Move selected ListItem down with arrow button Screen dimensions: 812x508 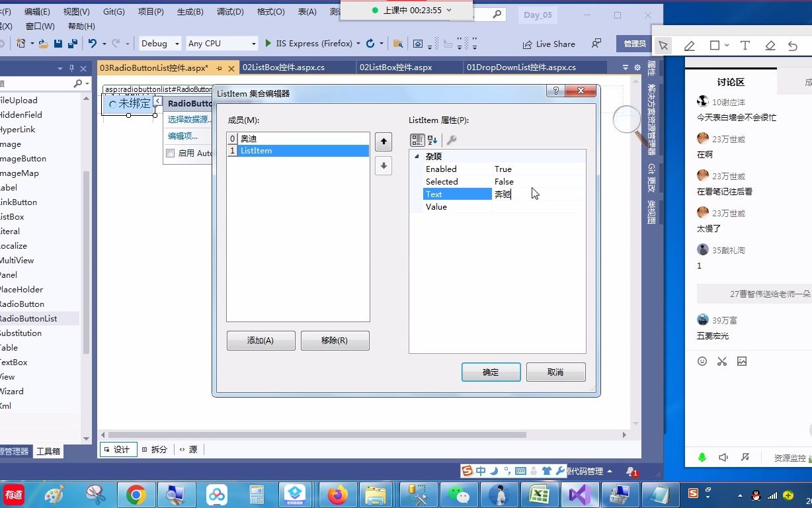[x=384, y=166]
